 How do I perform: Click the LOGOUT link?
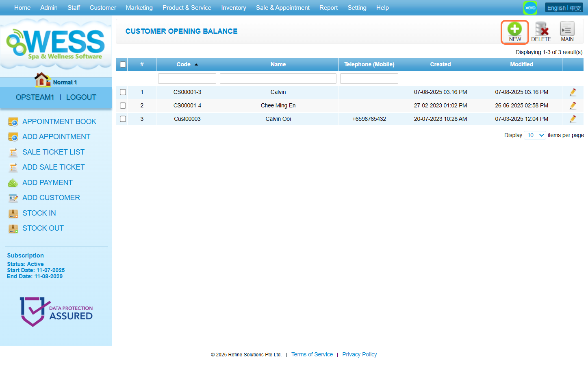81,97
